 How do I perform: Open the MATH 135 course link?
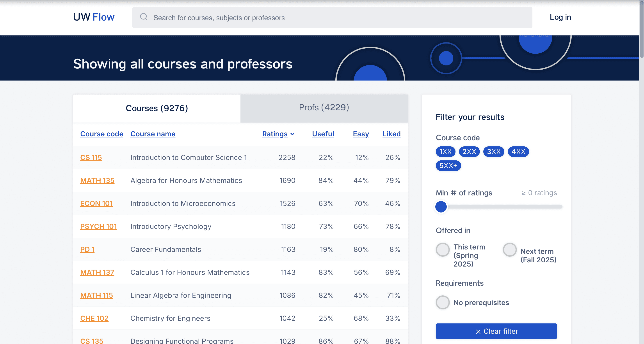97,181
